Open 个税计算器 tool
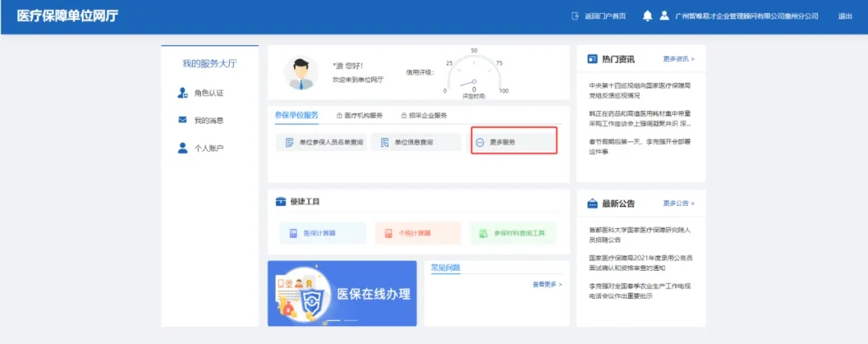Screen dimensions: 868x344 point(417,233)
